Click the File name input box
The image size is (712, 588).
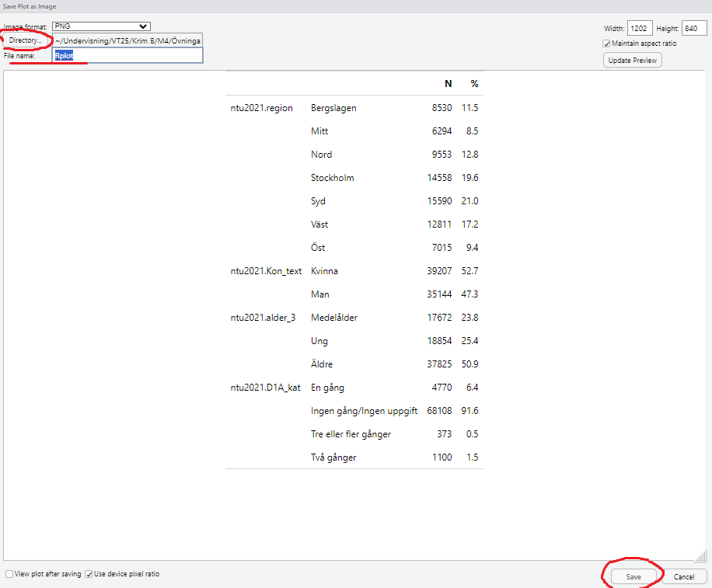(127, 56)
